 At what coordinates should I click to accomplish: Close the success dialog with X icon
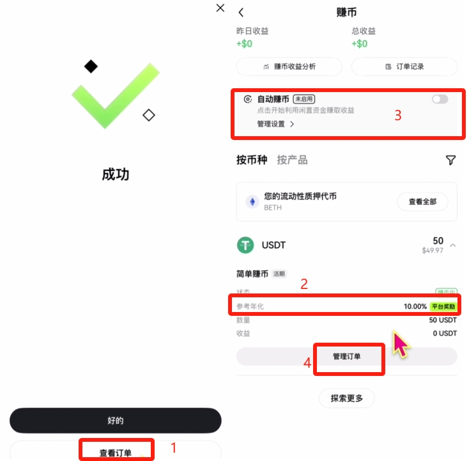pos(220,8)
